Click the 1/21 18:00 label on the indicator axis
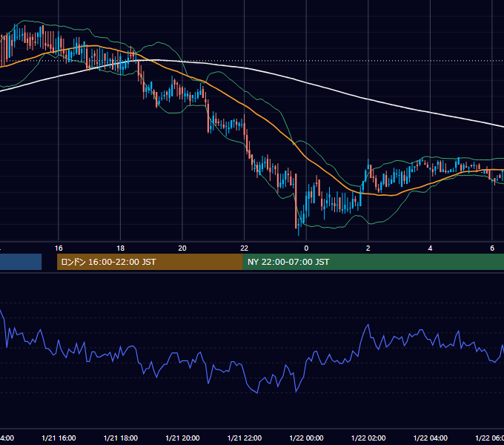 click(121, 438)
